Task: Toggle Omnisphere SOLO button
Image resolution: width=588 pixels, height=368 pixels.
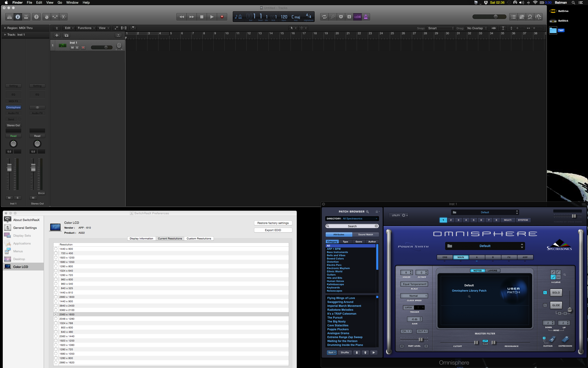Action: (556, 293)
